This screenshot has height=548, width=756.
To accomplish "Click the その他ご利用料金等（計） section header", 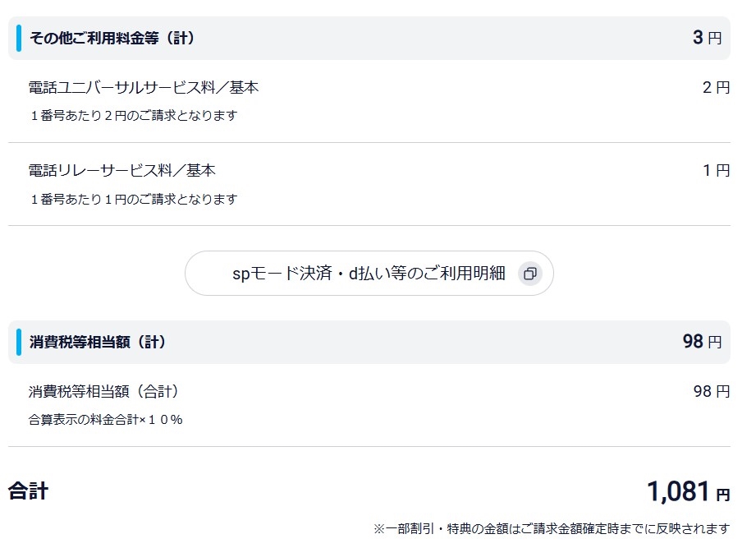I will (112, 38).
